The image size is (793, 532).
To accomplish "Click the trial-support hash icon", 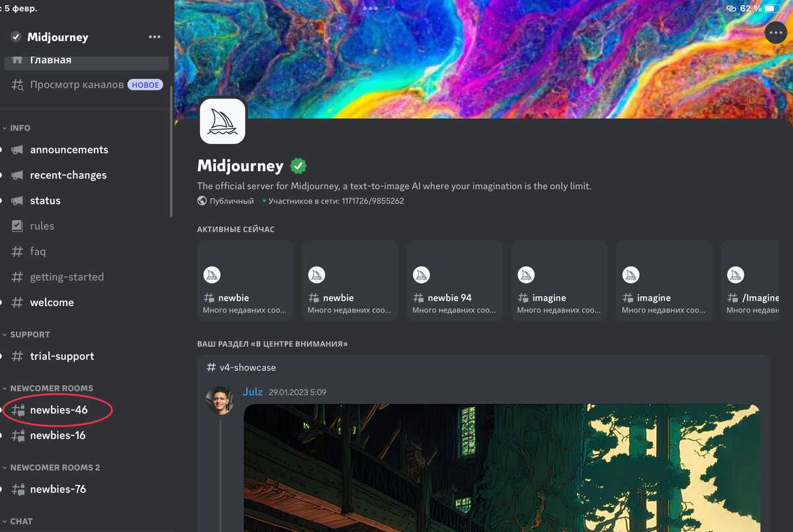I will 18,356.
